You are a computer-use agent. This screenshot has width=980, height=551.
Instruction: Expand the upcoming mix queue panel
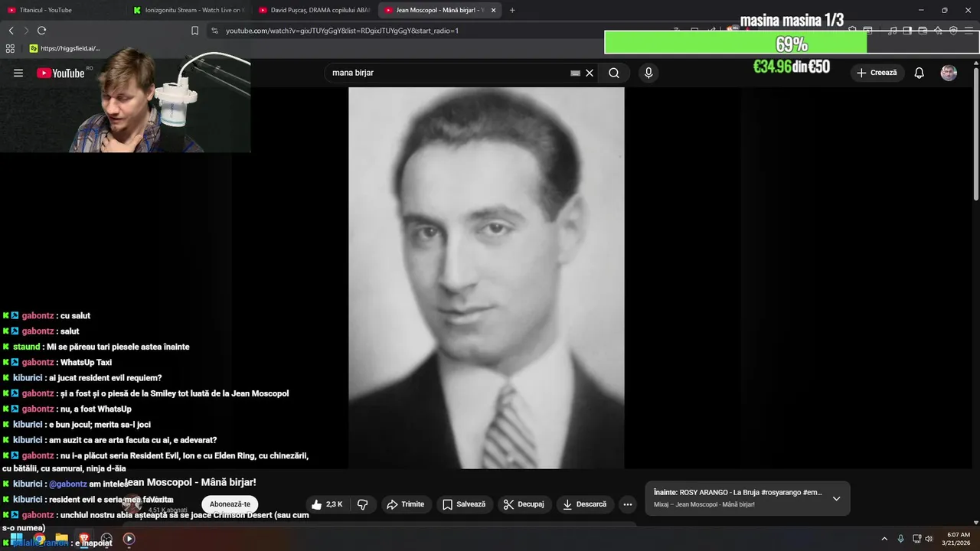(x=836, y=498)
